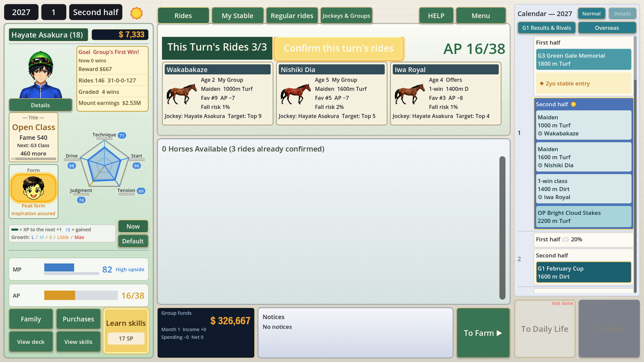Open Jockeys & Groups tab

(x=346, y=15)
